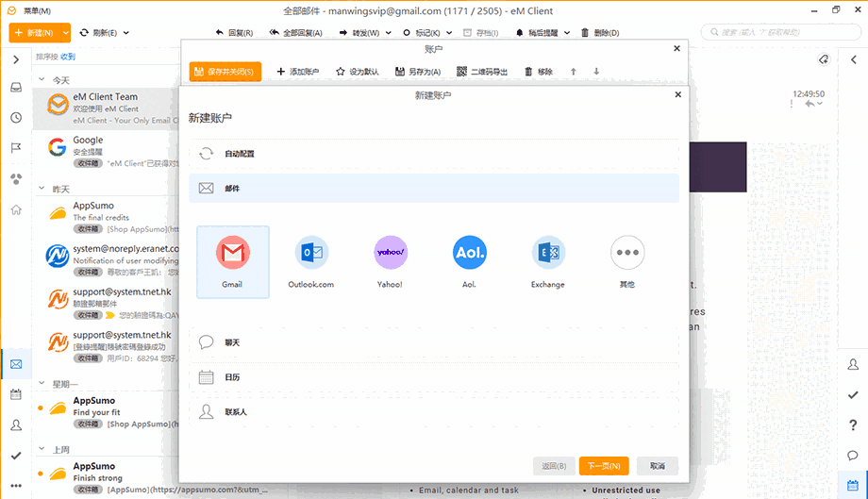This screenshot has width=868, height=499.
Task: Click 移除 remove account
Action: point(539,72)
